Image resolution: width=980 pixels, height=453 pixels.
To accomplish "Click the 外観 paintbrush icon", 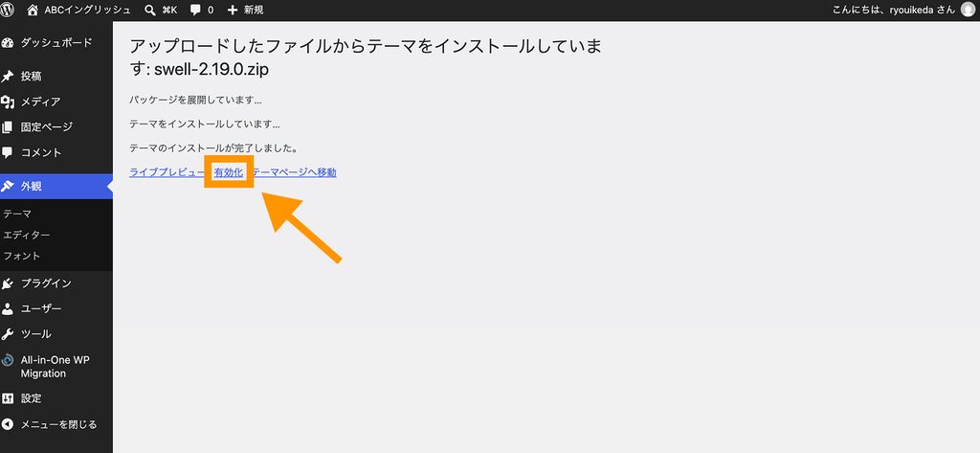I will coord(8,187).
